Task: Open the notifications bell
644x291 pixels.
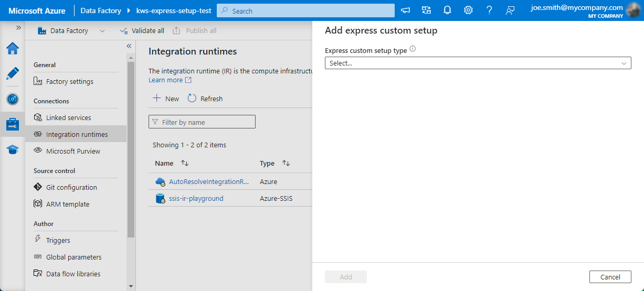Action: (x=447, y=10)
